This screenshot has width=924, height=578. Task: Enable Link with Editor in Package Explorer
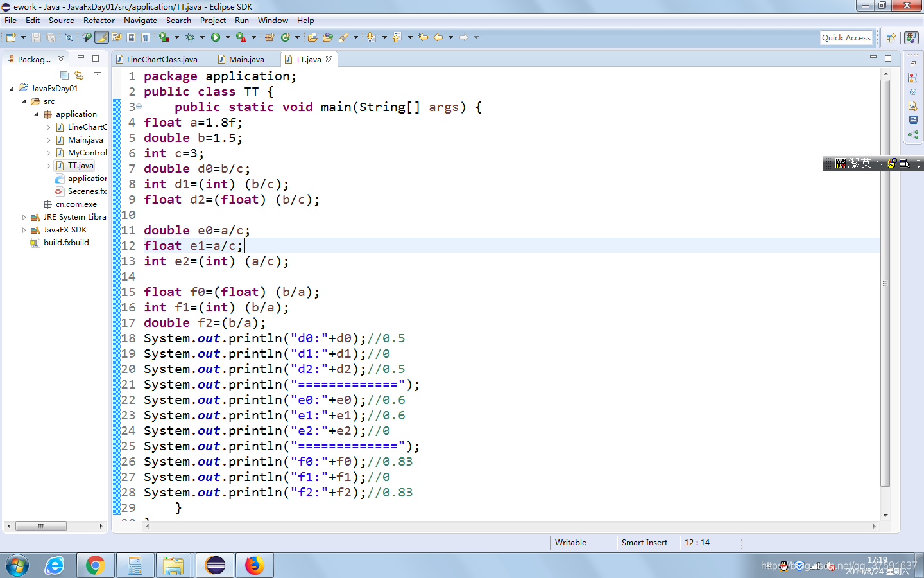(x=80, y=76)
